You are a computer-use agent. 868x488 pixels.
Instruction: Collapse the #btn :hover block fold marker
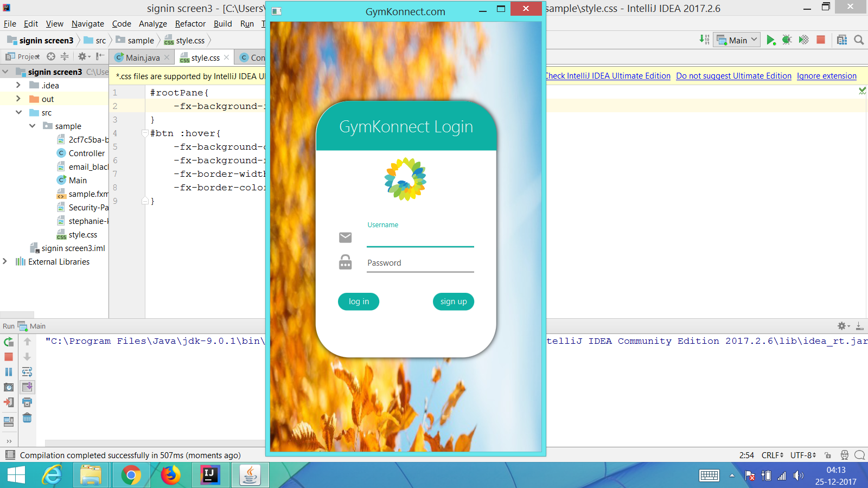click(145, 133)
